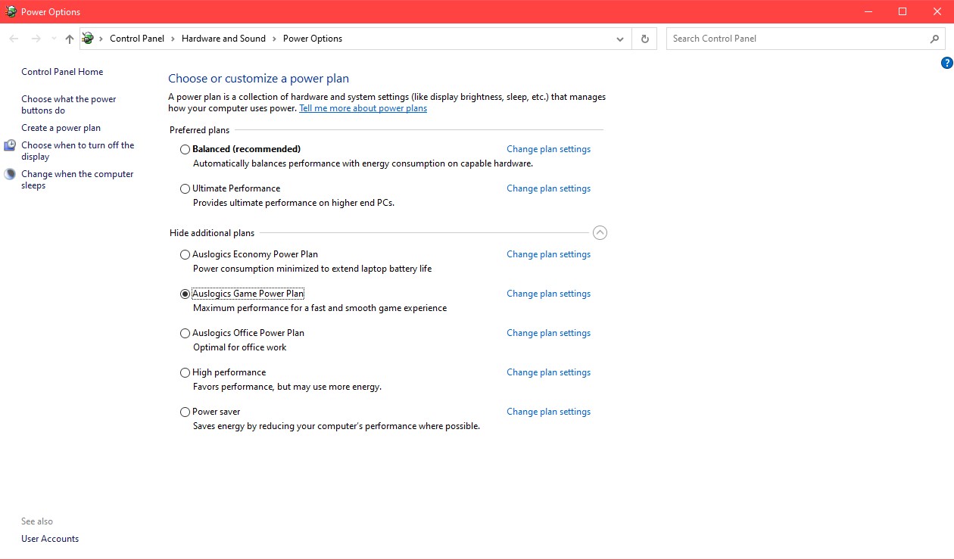This screenshot has height=560, width=954.
Task: Click the moon icon beside computer sleeps
Action: [x=10, y=174]
